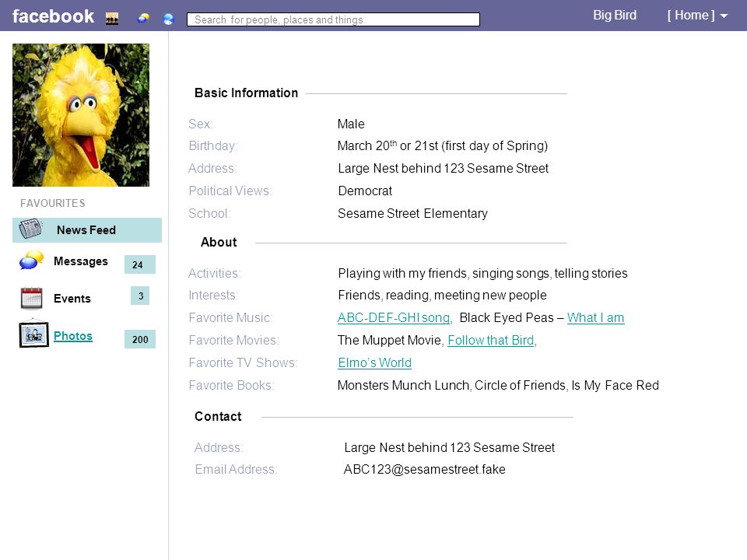Click the Contact section address value
747x560 pixels.
[449, 447]
